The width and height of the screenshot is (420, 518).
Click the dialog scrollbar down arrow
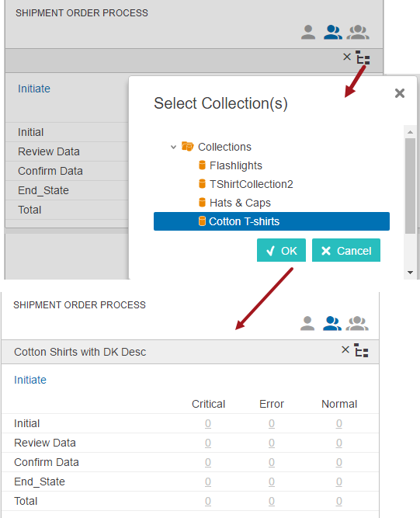click(x=410, y=273)
